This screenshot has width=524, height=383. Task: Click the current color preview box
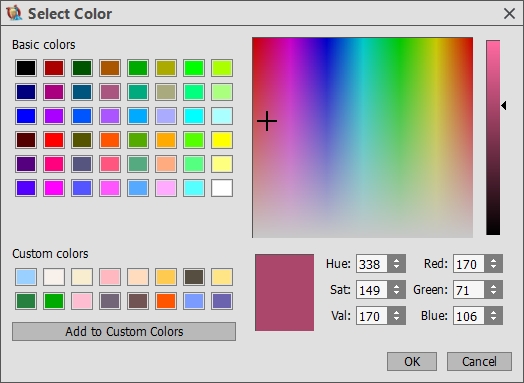coord(284,292)
